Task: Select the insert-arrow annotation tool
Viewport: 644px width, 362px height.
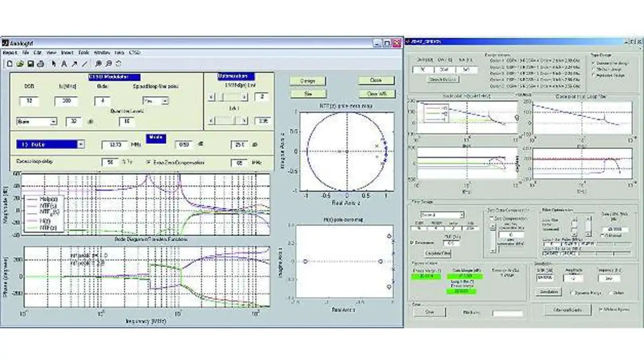Action: pyautogui.click(x=74, y=63)
